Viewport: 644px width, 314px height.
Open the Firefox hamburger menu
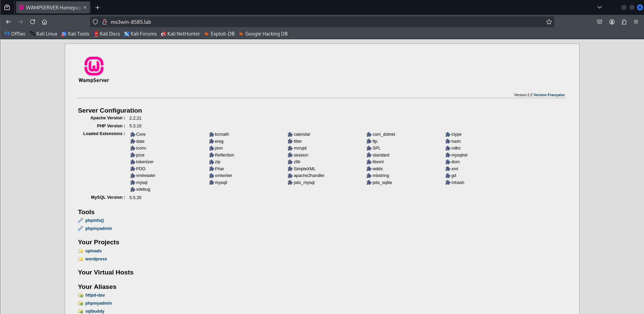click(636, 22)
